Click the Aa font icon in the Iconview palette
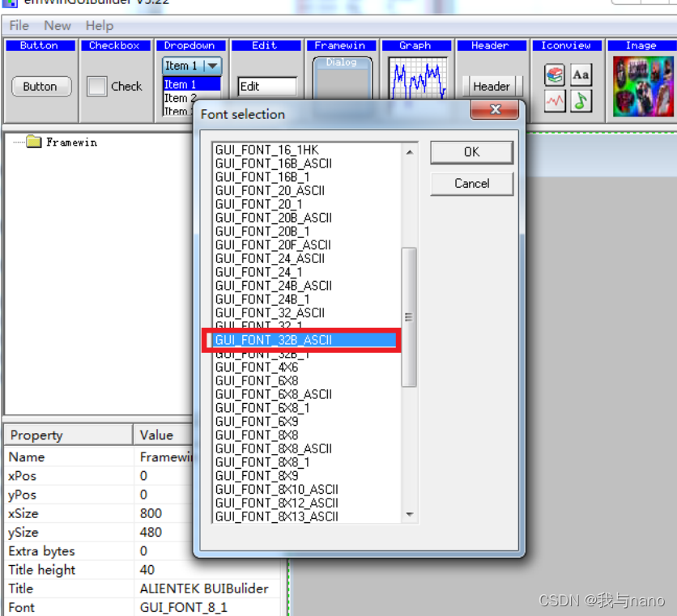This screenshot has height=616, width=677. pyautogui.click(x=581, y=74)
